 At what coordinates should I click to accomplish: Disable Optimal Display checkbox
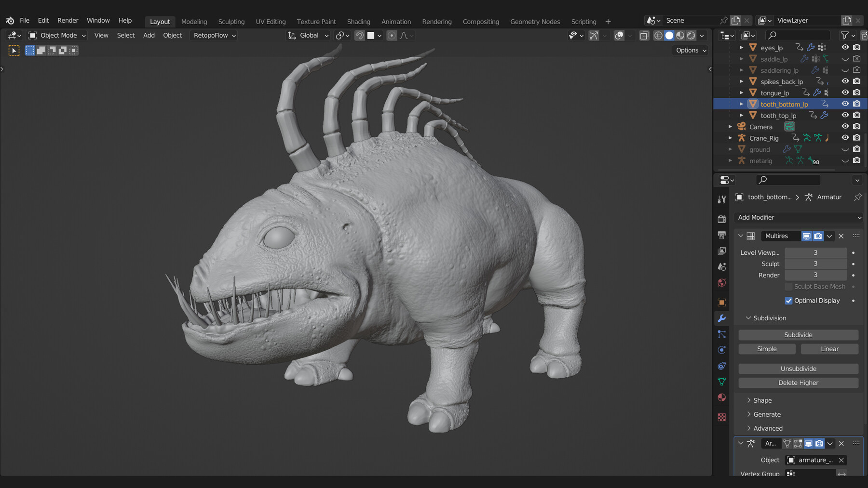[x=789, y=300]
